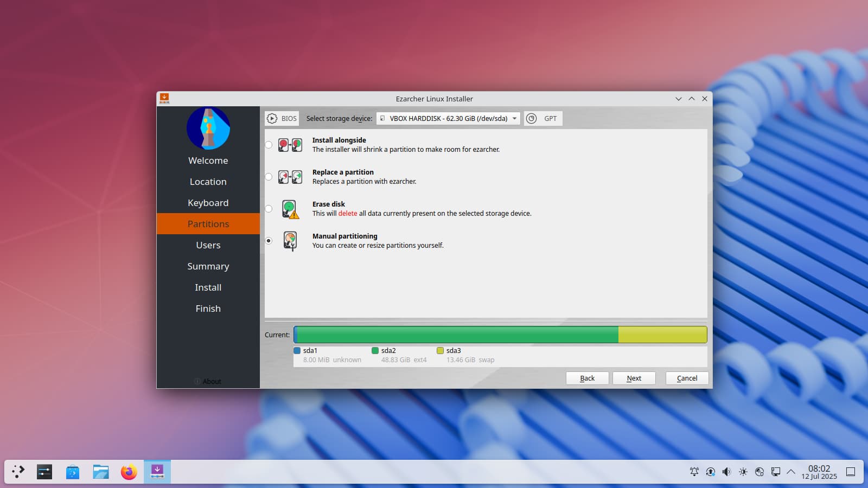Go to the Users step in sidebar
This screenshot has height=488, width=868.
pyautogui.click(x=208, y=245)
